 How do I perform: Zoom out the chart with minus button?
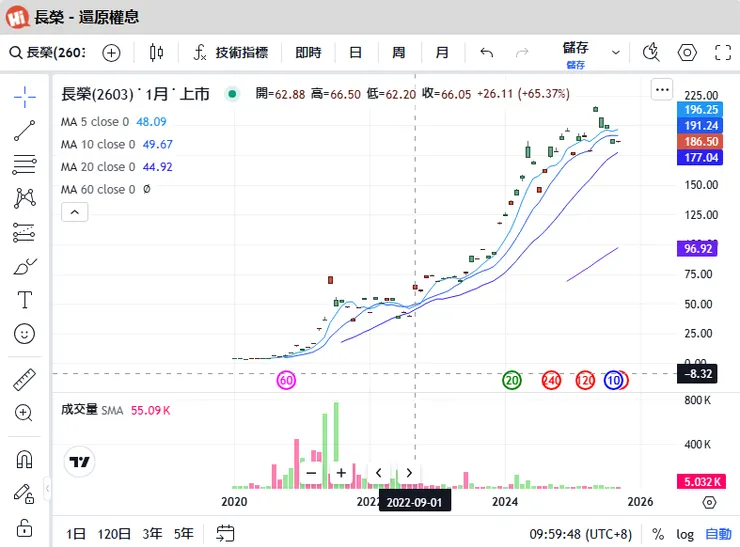coord(311,472)
